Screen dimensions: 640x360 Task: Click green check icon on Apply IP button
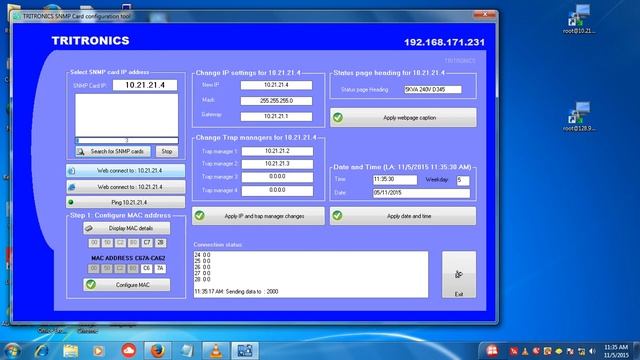[x=200, y=216]
